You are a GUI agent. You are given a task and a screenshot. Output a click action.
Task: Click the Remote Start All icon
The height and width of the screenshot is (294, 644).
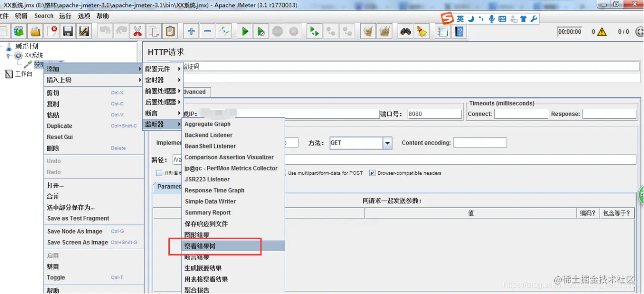coord(314,31)
